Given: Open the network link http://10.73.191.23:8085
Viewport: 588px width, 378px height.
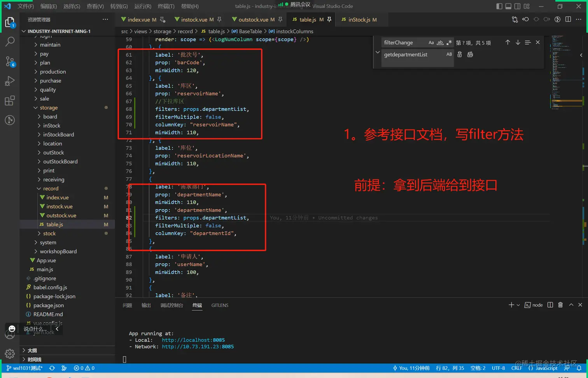Looking at the screenshot, I should 198,346.
